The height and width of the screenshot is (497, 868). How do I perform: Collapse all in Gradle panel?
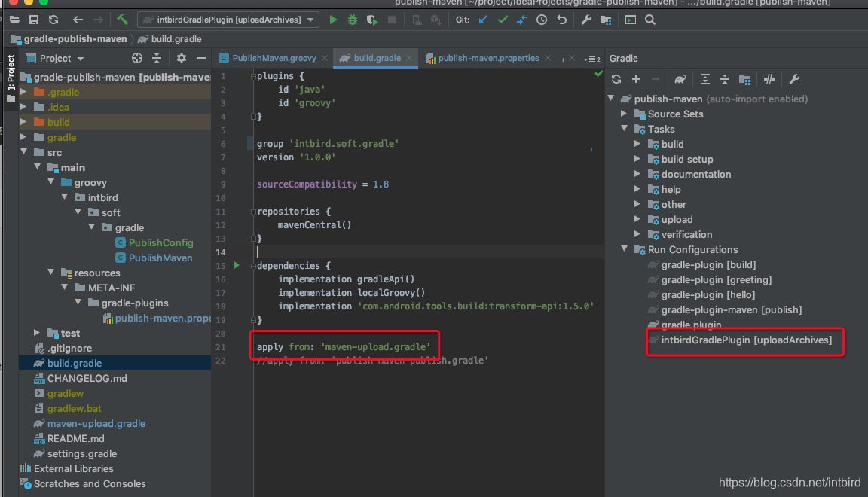pos(725,79)
